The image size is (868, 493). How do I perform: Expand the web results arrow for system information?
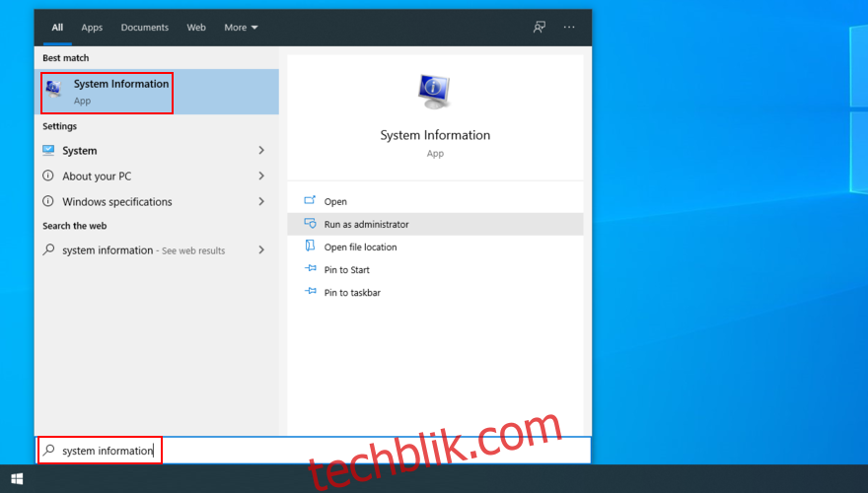pos(261,249)
